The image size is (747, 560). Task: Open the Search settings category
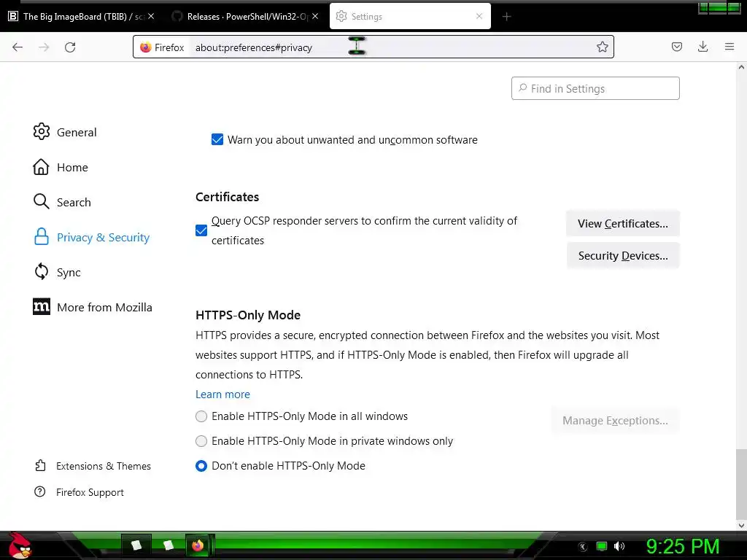point(74,202)
